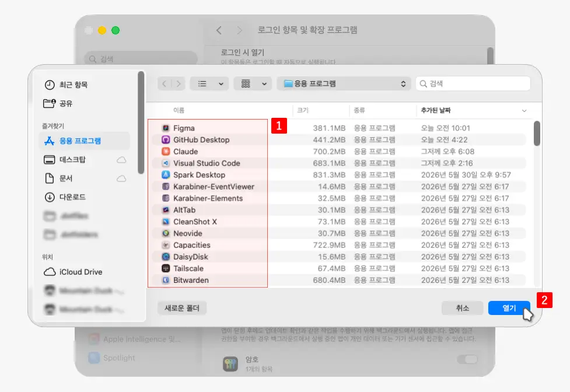Click the 680.4MB size of Bitwarden
The height and width of the screenshot is (392, 570).
[x=329, y=280]
